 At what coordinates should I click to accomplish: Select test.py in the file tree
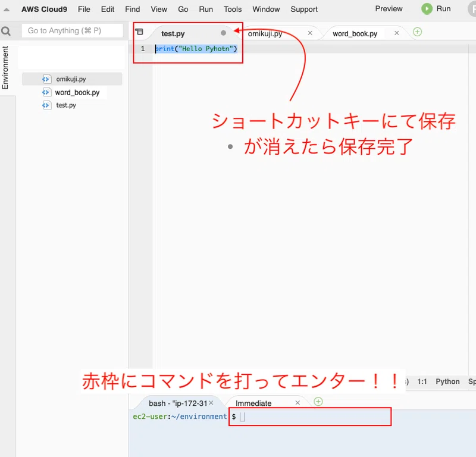coord(66,105)
